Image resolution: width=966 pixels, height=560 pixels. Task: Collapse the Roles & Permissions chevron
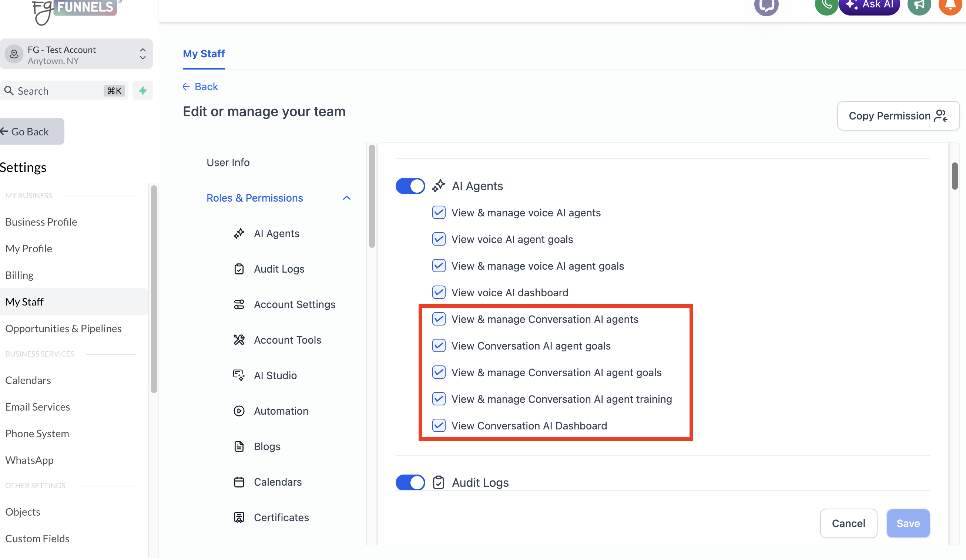point(346,198)
